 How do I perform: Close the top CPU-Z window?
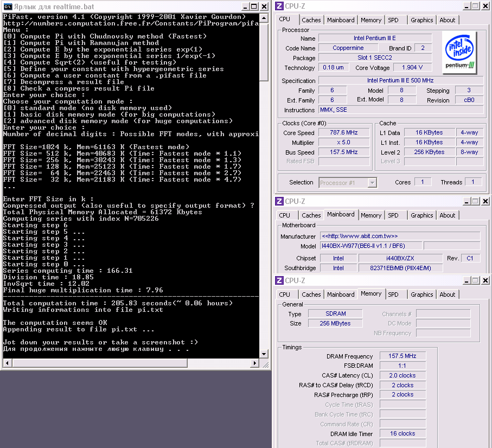point(485,6)
